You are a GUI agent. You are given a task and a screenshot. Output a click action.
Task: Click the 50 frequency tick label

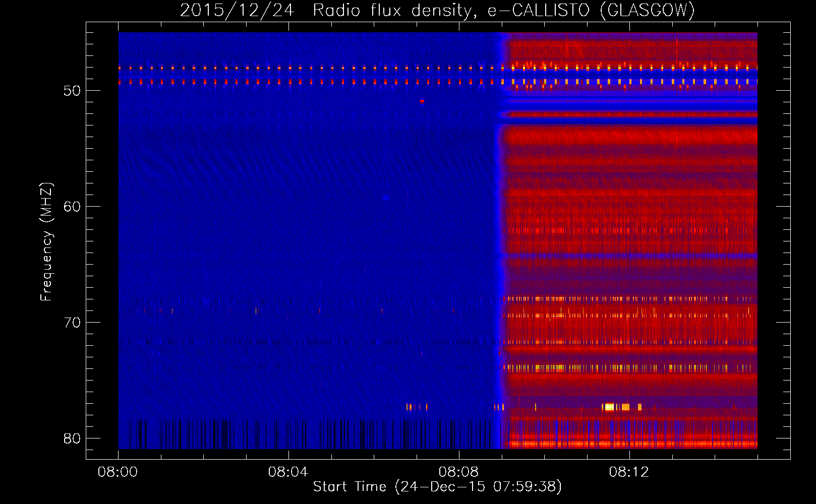[72, 91]
